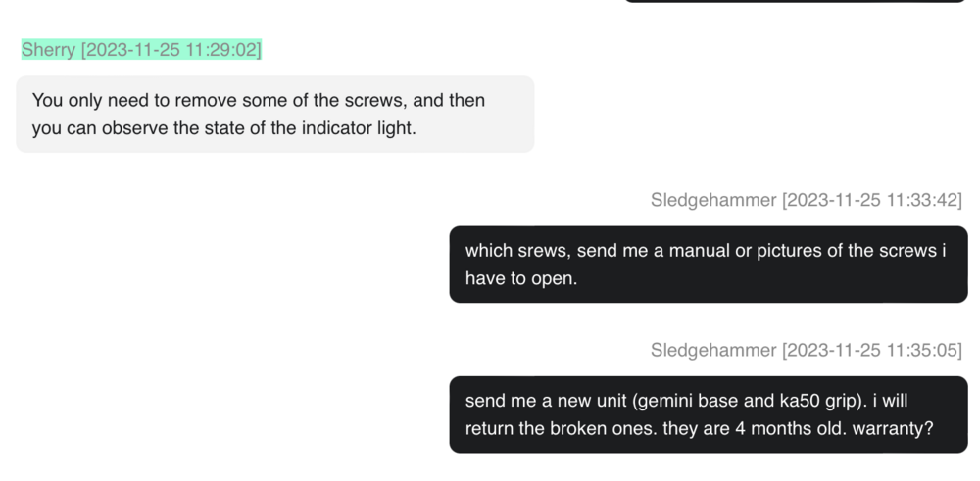The height and width of the screenshot is (481, 980).
Task: Click the misspelled word "srews"
Action: [x=542, y=251]
